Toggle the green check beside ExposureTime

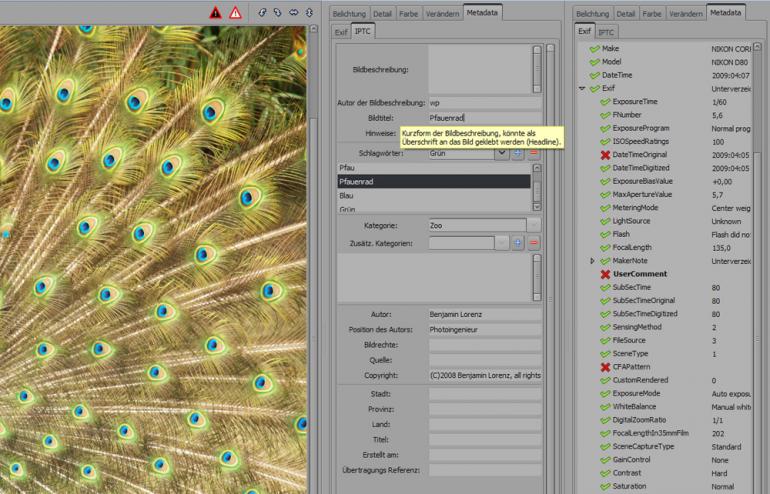[605, 102]
